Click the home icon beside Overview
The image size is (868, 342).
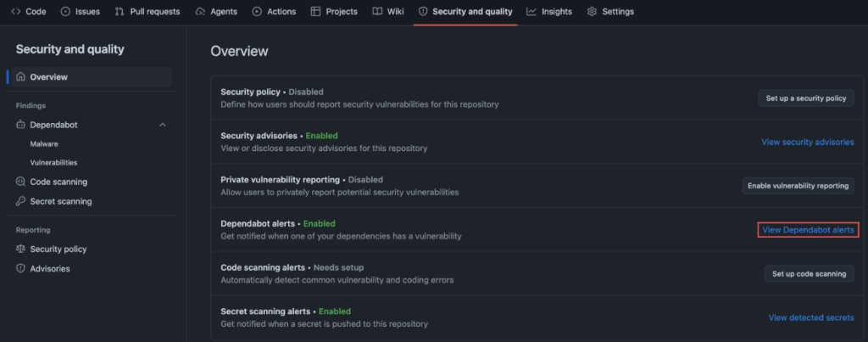(21, 77)
